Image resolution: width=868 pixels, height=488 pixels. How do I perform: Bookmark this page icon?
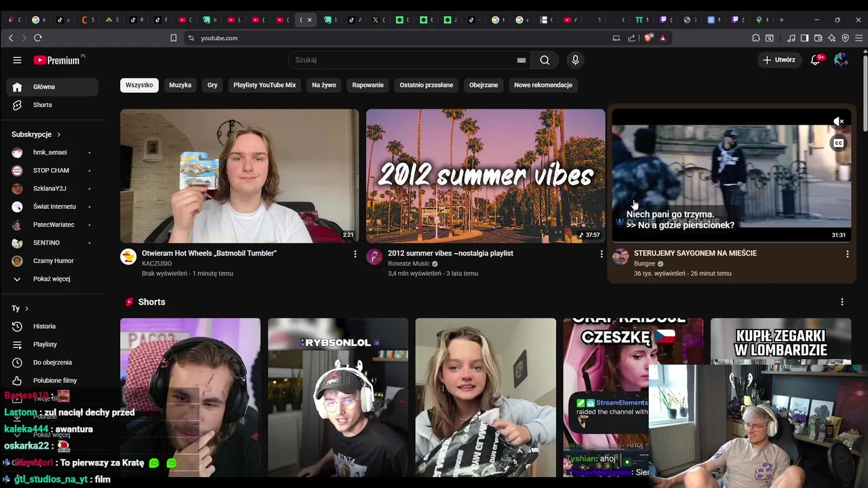(174, 38)
